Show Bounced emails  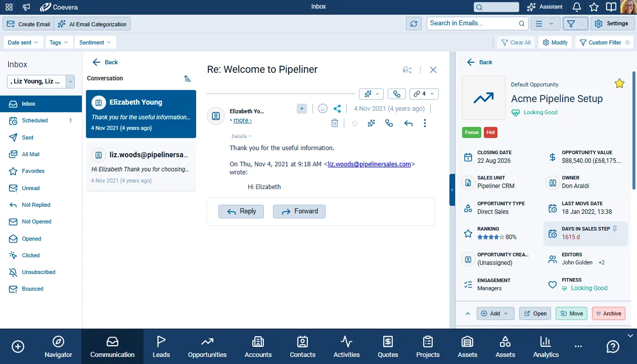(41, 289)
